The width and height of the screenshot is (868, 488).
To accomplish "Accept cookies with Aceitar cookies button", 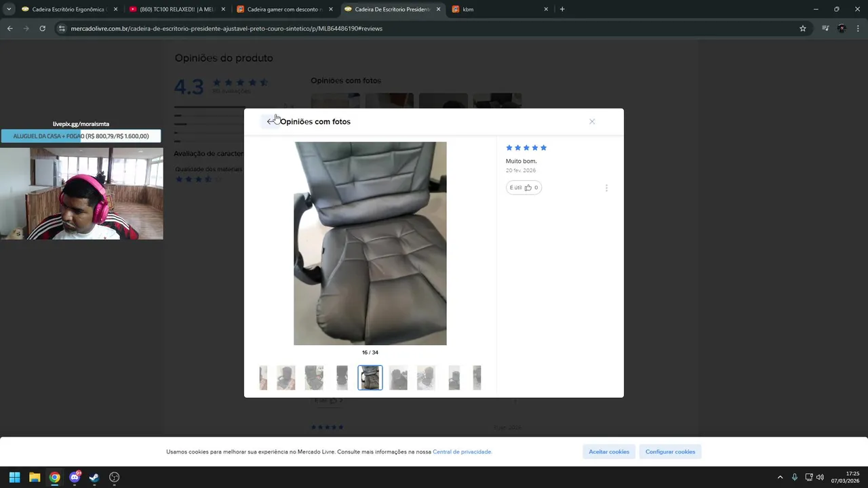I will (609, 451).
